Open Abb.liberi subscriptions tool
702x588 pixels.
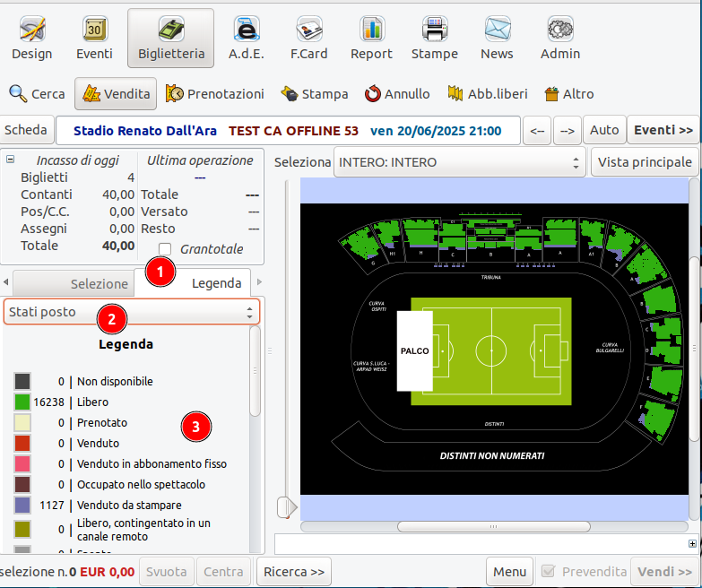point(488,94)
